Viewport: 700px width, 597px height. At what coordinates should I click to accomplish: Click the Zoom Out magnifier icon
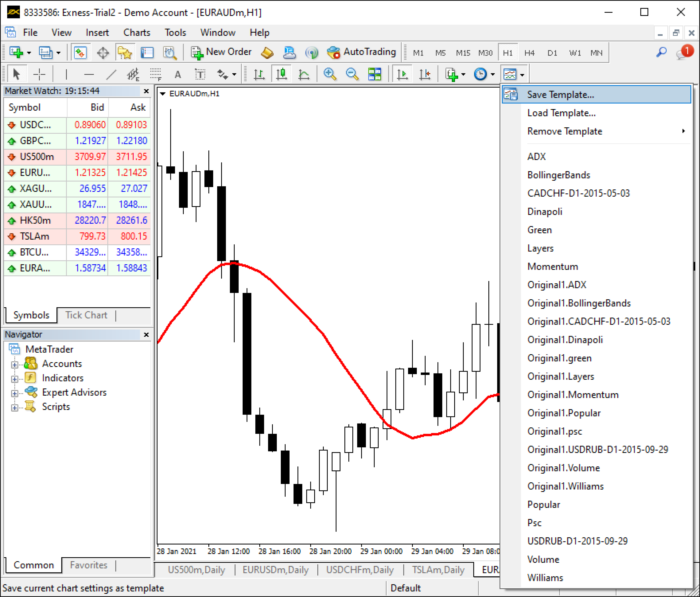click(x=352, y=74)
